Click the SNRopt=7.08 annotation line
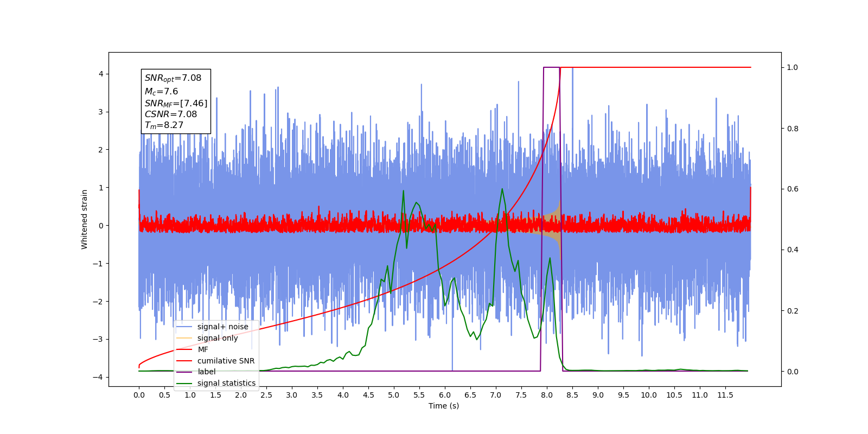Viewport: 868px width, 434px height. [x=173, y=78]
